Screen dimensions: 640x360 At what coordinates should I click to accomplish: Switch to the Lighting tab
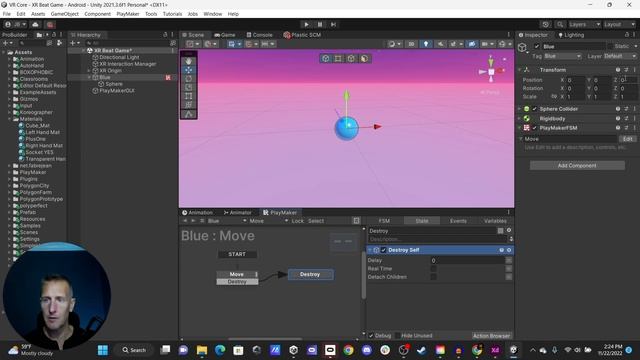pyautogui.click(x=571, y=35)
